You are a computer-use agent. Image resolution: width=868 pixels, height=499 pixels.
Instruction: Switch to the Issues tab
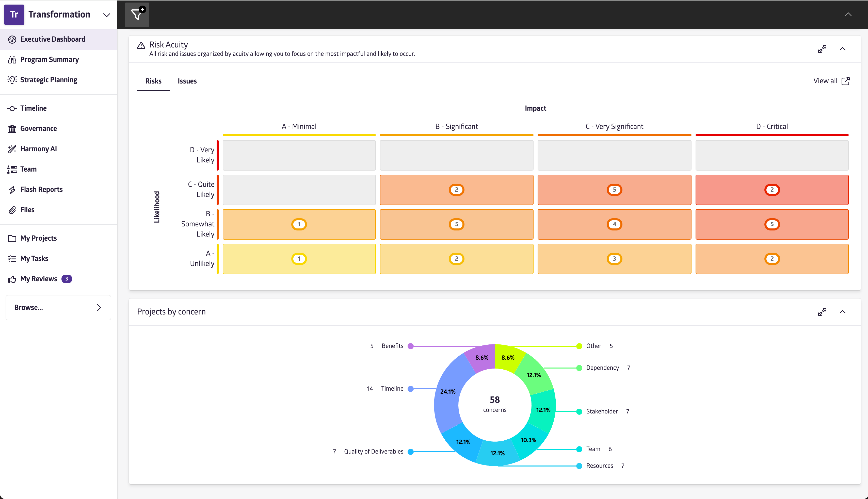[x=187, y=81]
